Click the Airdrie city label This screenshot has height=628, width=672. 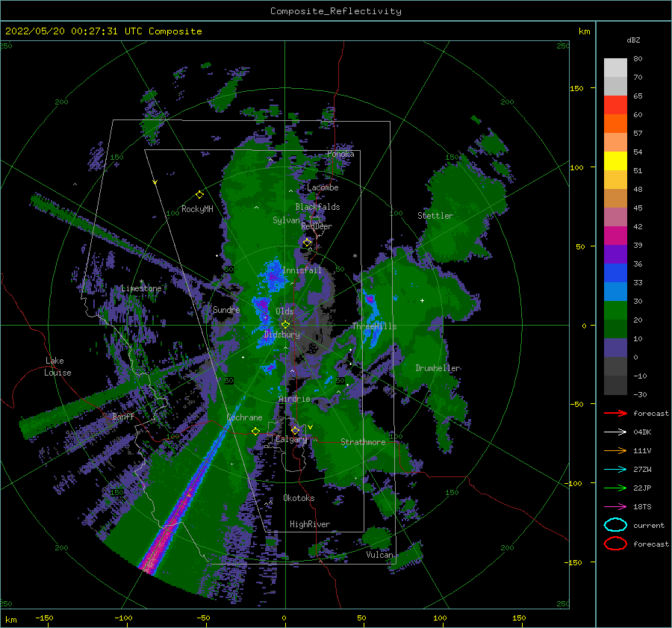[x=294, y=399]
